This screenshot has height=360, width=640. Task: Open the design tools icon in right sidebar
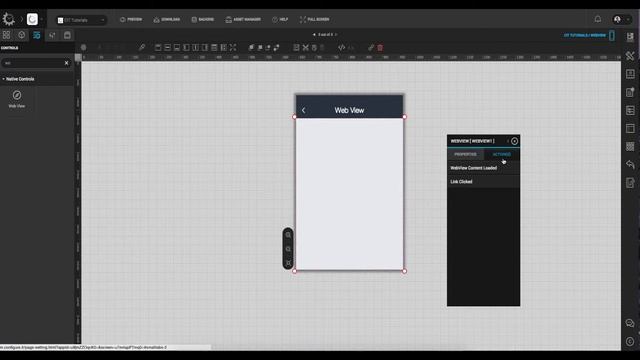click(630, 56)
